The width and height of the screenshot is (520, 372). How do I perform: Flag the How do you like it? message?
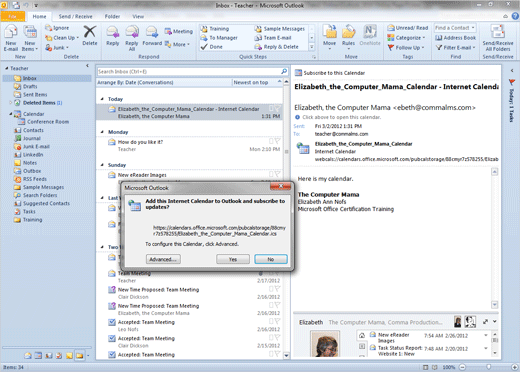tap(277, 141)
